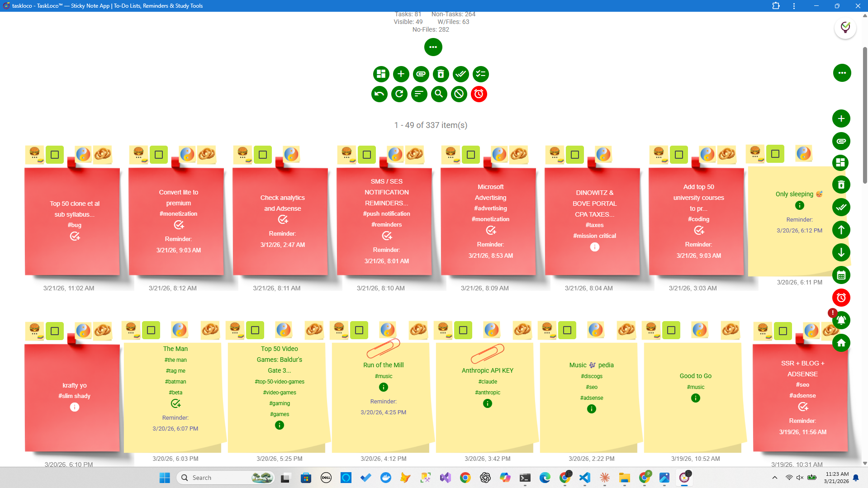Tick the checkbox above 'Convert lite to premium' note
Viewport: 868px width, 488px height.
[x=159, y=155]
